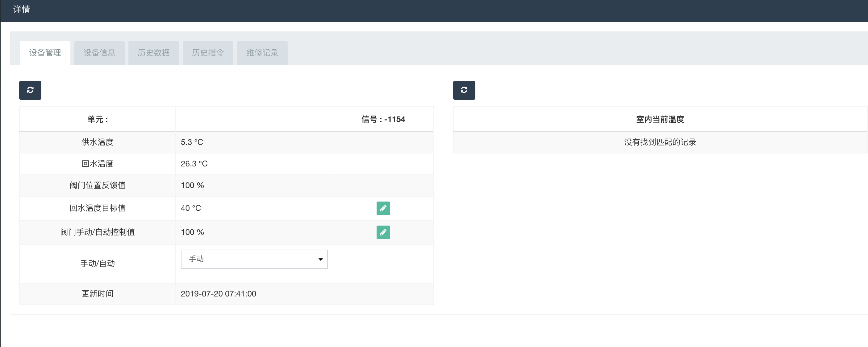Select the 回水温度 value 26.3 °C

tap(194, 164)
